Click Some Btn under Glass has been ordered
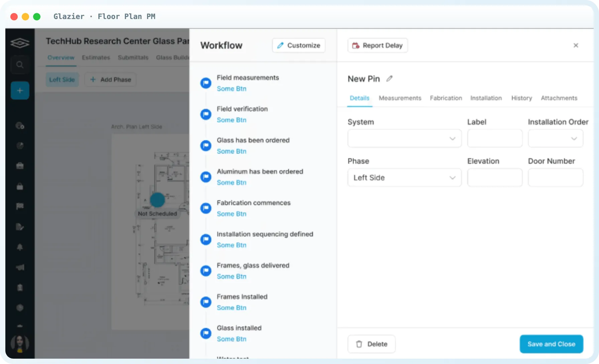The width and height of the screenshot is (599, 364). [232, 152]
